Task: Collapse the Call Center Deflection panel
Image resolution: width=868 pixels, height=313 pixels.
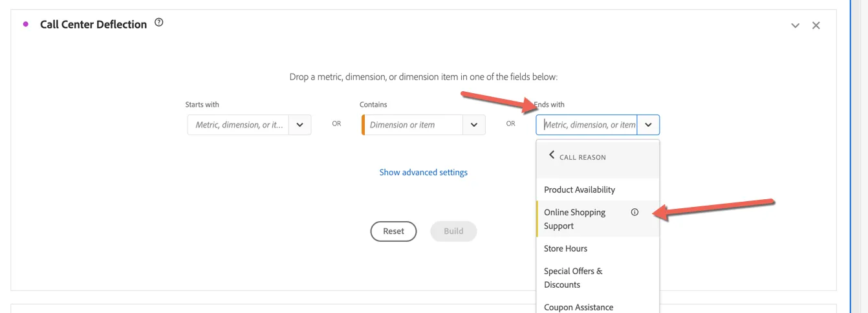Action: pos(796,25)
